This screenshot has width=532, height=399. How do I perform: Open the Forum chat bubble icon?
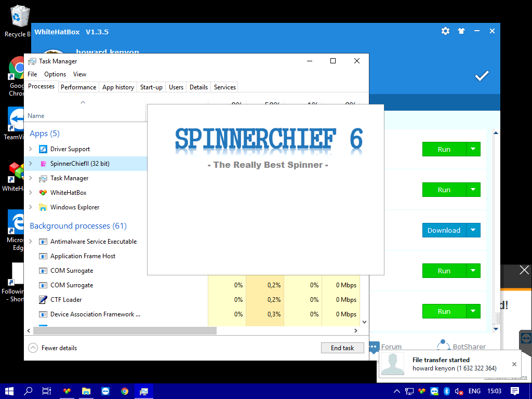pyautogui.click(x=374, y=347)
